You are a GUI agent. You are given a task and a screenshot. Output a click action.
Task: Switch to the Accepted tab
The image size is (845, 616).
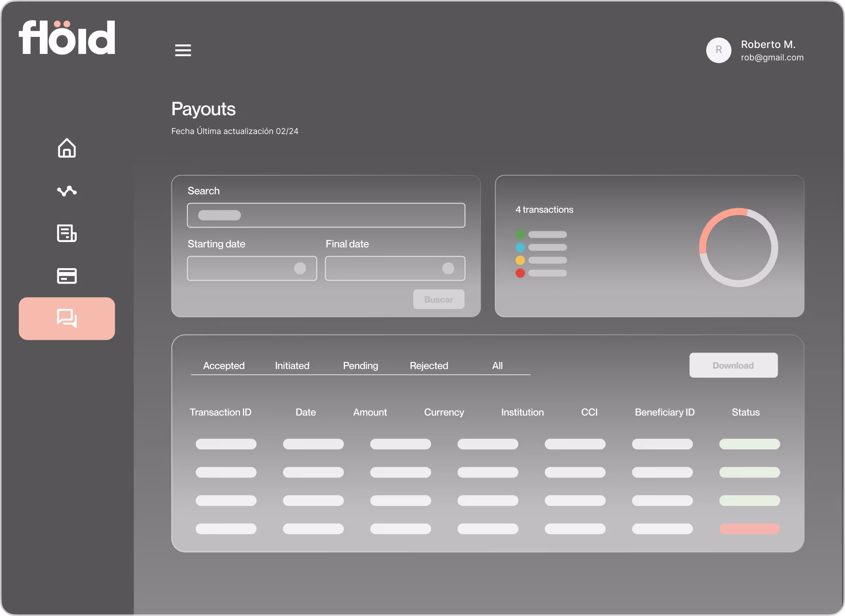224,365
